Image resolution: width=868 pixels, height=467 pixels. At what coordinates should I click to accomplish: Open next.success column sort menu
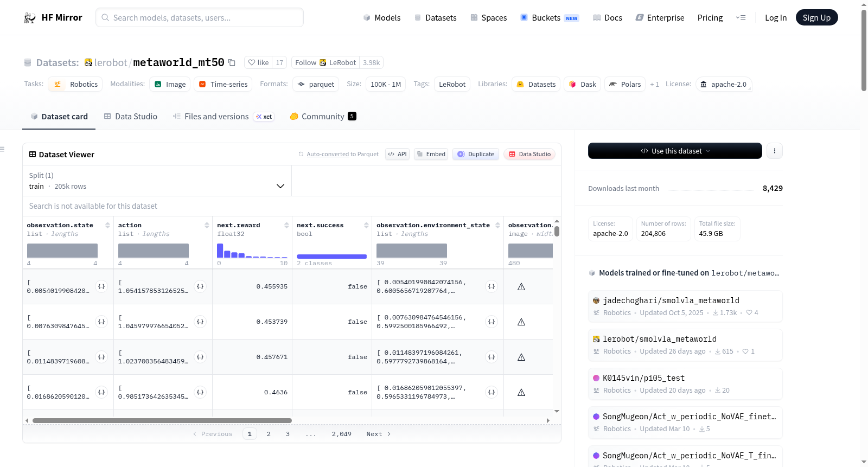[x=366, y=225]
